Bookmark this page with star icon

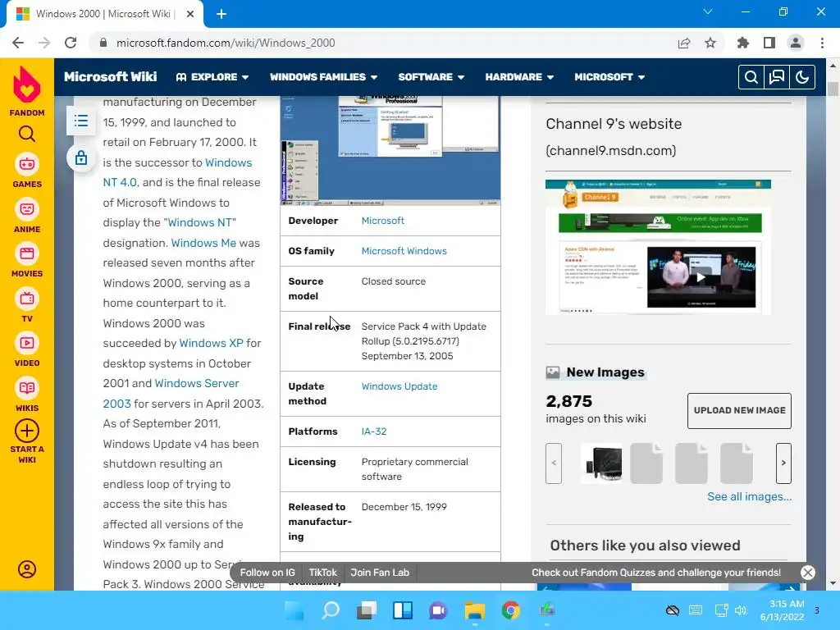710,43
